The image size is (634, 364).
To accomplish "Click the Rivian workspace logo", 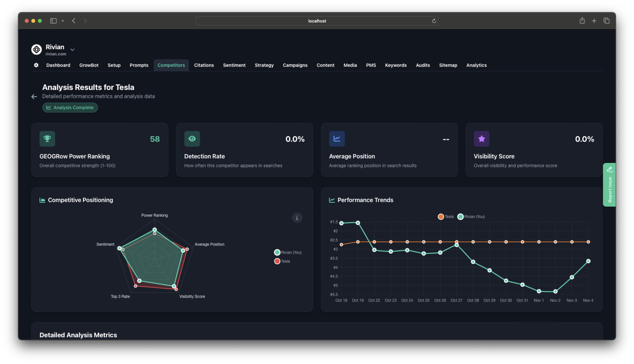I will (37, 50).
